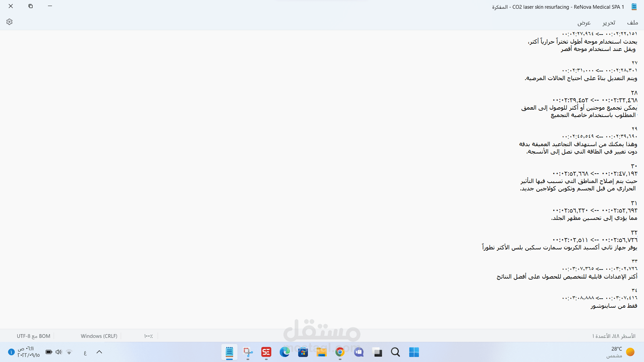This screenshot has width=644, height=362.
Task: Open the Windows Start menu
Action: pyautogui.click(x=414, y=352)
